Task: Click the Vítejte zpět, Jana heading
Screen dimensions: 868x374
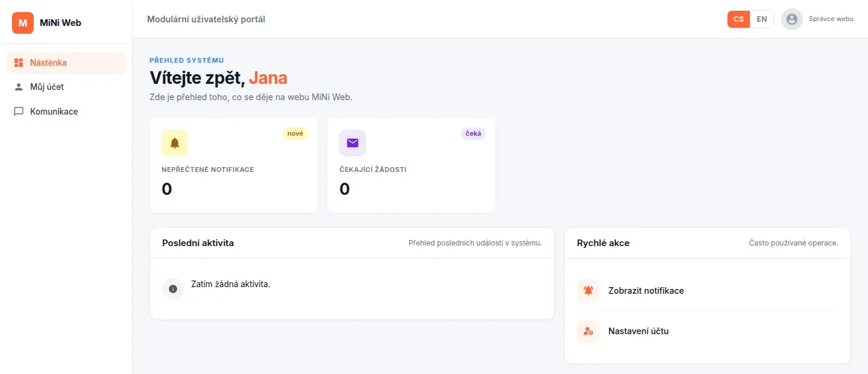Action: click(x=218, y=78)
